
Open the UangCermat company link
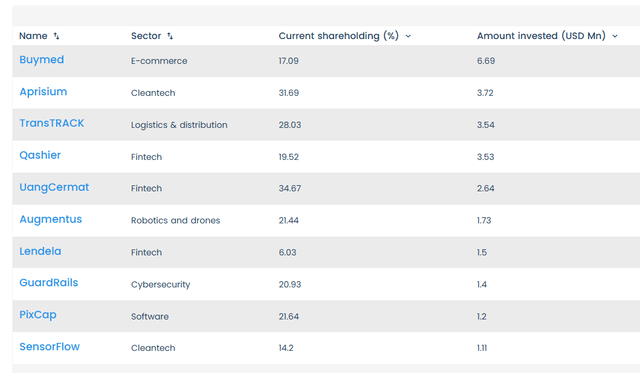click(x=54, y=187)
